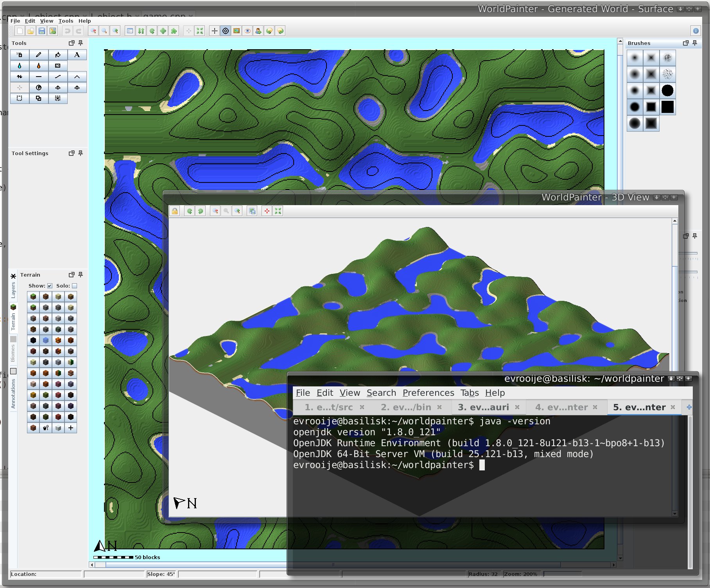
Task: Undock the Tools panel
Action: pyautogui.click(x=72, y=43)
